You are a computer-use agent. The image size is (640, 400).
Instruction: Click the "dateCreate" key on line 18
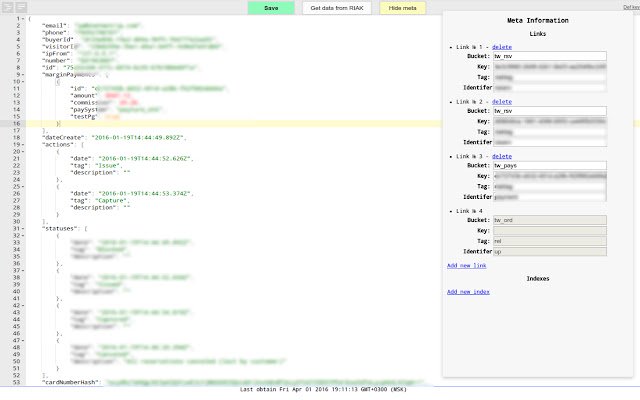tap(63, 138)
